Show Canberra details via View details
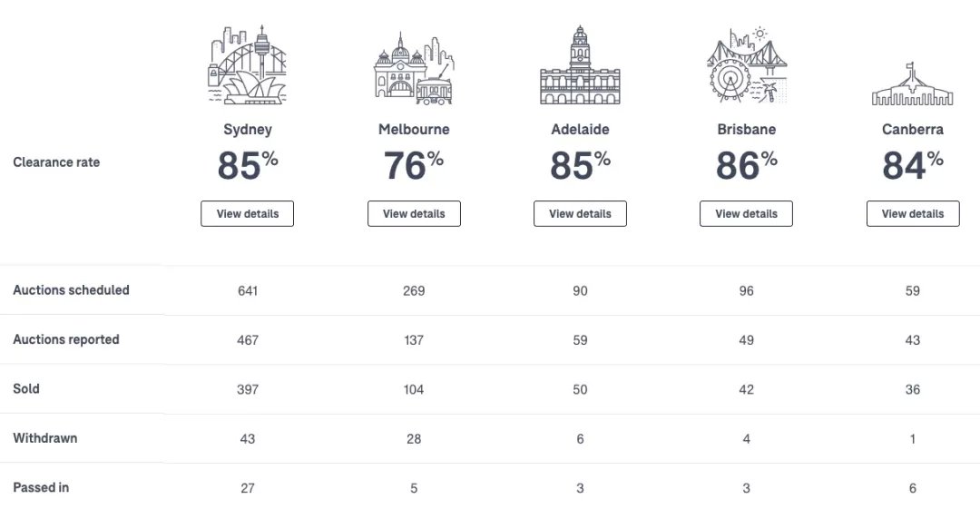The height and width of the screenshot is (509, 980). tap(913, 214)
